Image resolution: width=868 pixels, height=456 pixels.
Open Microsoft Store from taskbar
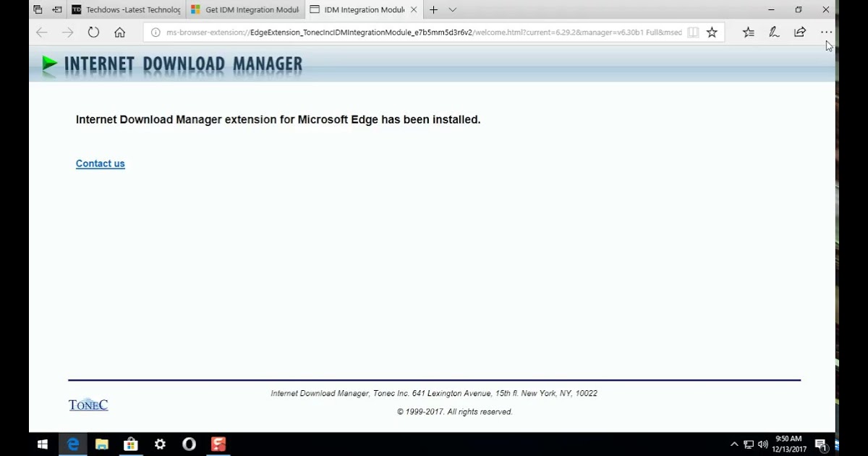pos(131,444)
